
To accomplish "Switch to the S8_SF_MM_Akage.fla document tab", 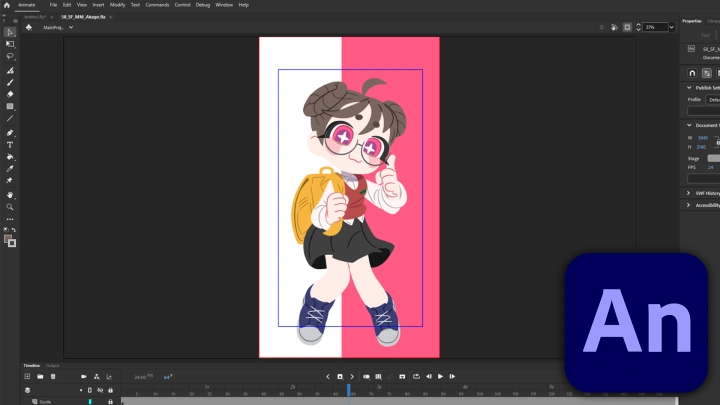I will pos(84,17).
